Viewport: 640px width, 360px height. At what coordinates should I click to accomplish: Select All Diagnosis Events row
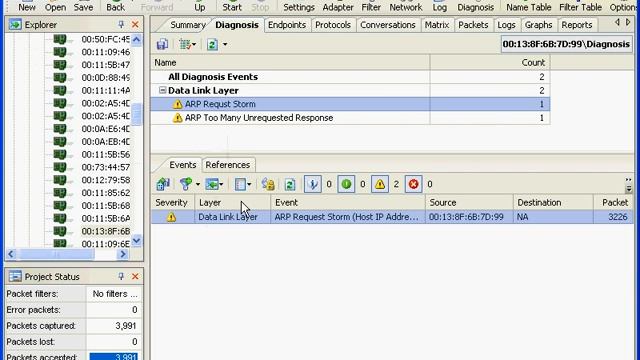pyautogui.click(x=350, y=77)
